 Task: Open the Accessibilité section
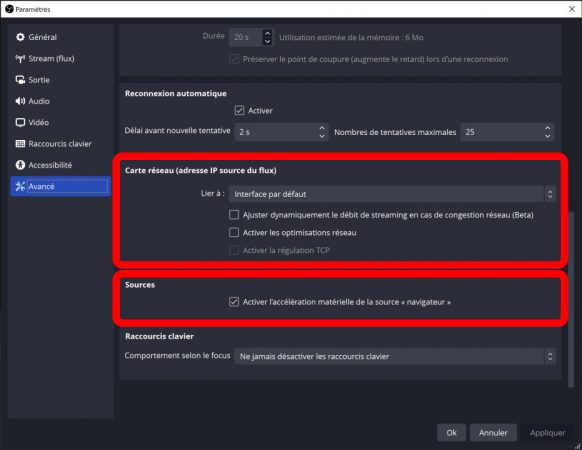[x=61, y=165]
